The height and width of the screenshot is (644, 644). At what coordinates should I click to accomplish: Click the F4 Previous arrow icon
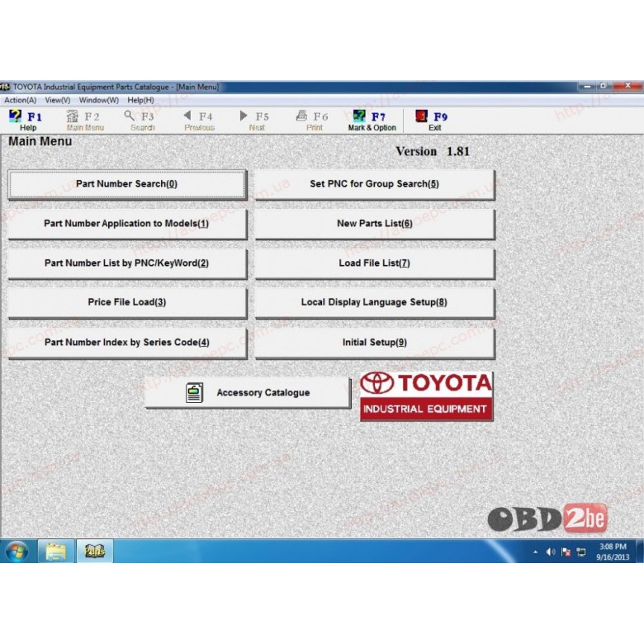click(187, 116)
